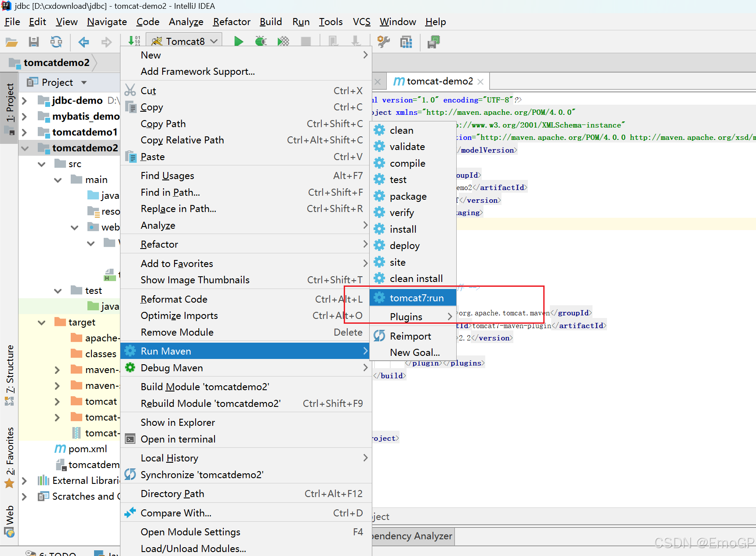Click the SDK/AVD manager icon on toolbar
The width and height of the screenshot is (756, 556).
pyautogui.click(x=433, y=42)
